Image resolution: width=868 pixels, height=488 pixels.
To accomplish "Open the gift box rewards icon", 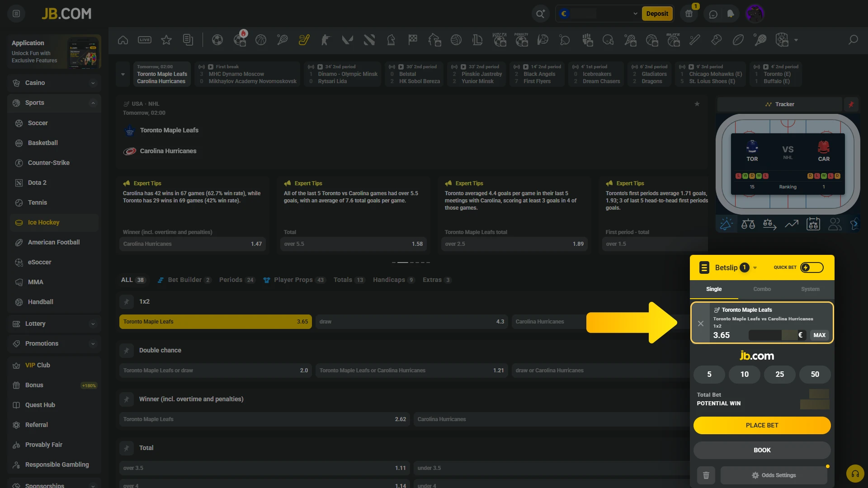I will pyautogui.click(x=689, y=14).
